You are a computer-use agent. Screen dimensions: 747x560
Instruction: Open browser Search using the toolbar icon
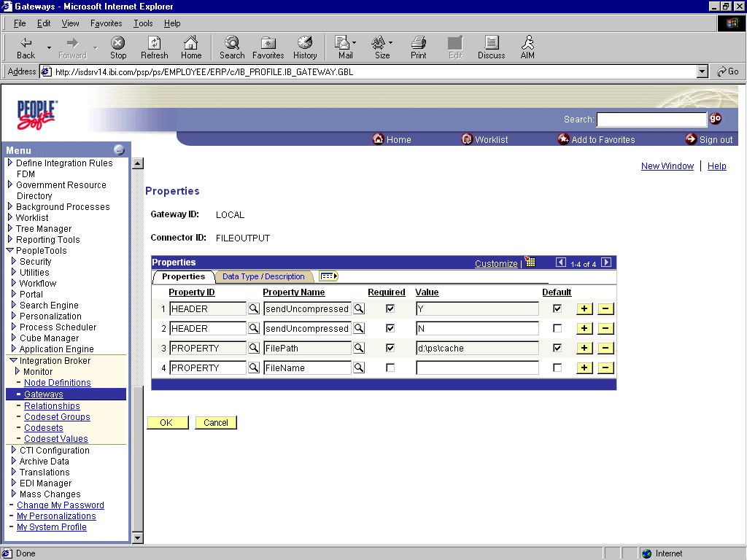point(232,47)
